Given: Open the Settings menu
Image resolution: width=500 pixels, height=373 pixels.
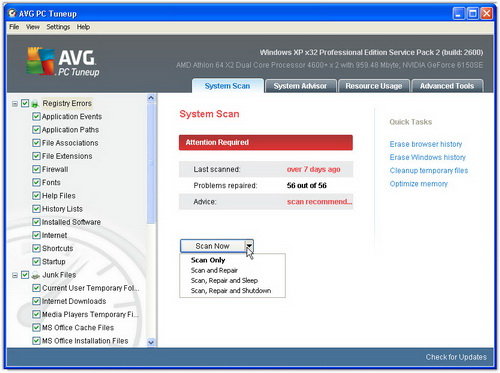Looking at the screenshot, I should click(58, 27).
